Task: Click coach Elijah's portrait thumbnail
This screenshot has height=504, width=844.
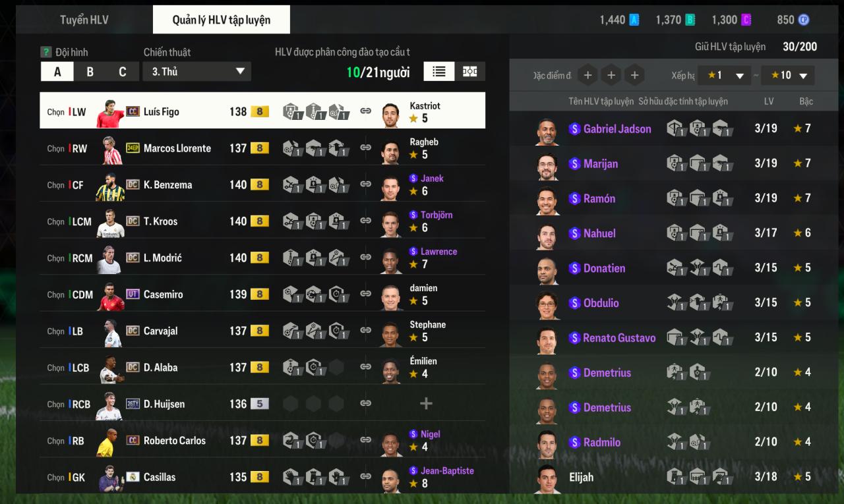Action: point(547,478)
